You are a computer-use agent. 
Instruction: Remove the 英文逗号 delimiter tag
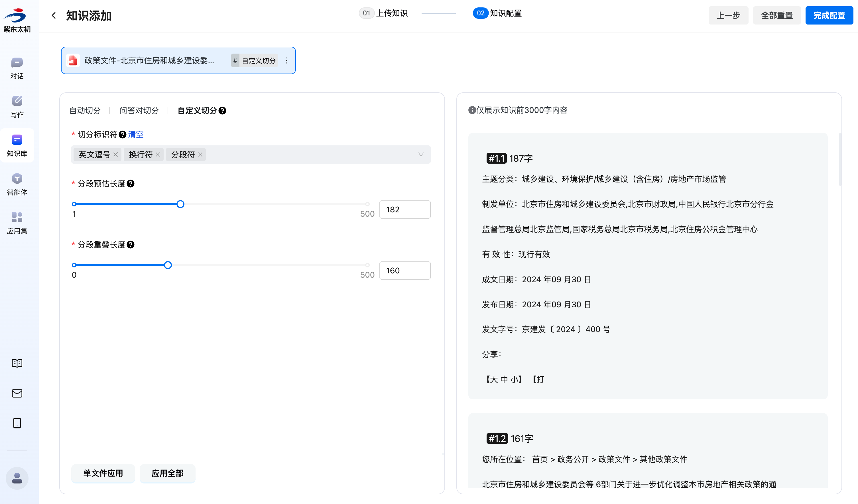pos(116,155)
